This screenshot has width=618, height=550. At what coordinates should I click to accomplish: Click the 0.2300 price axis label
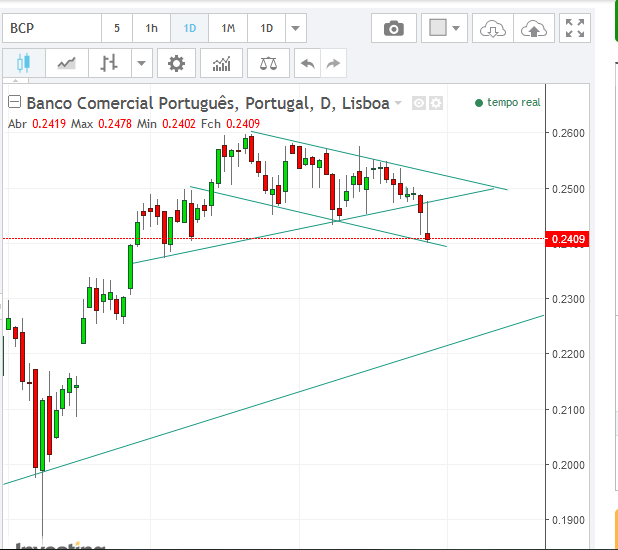coord(568,299)
